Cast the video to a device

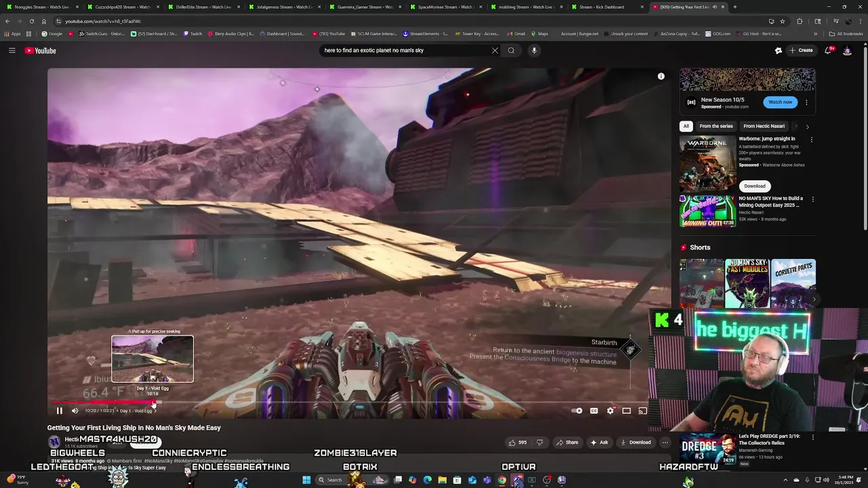pos(643,411)
